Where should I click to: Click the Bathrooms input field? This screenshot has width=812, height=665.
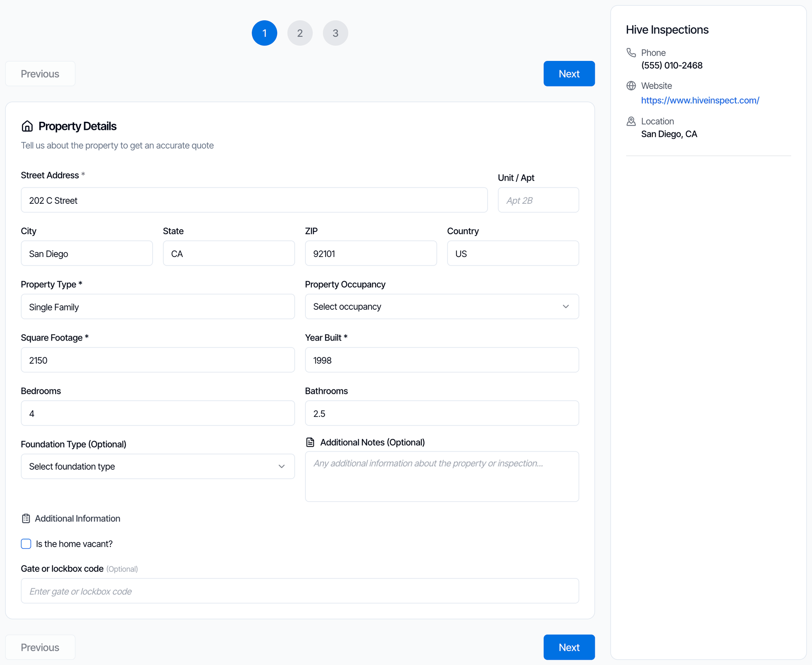click(x=442, y=413)
